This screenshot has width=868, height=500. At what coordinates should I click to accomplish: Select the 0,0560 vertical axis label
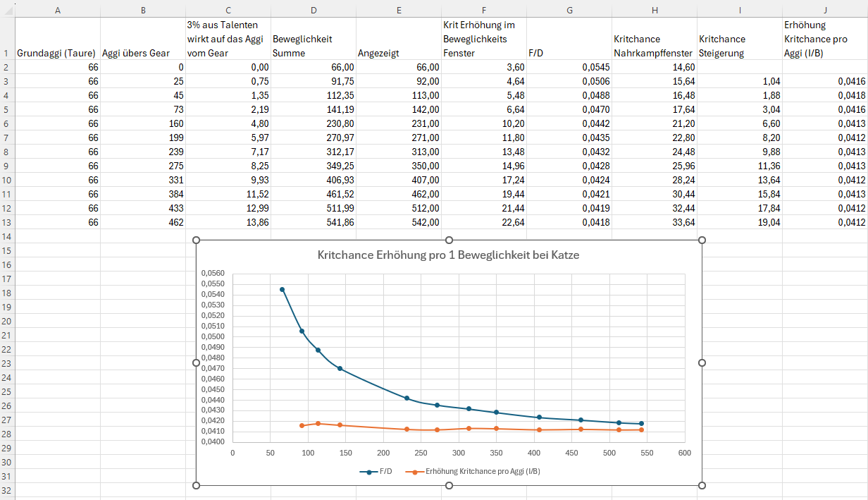(x=213, y=274)
